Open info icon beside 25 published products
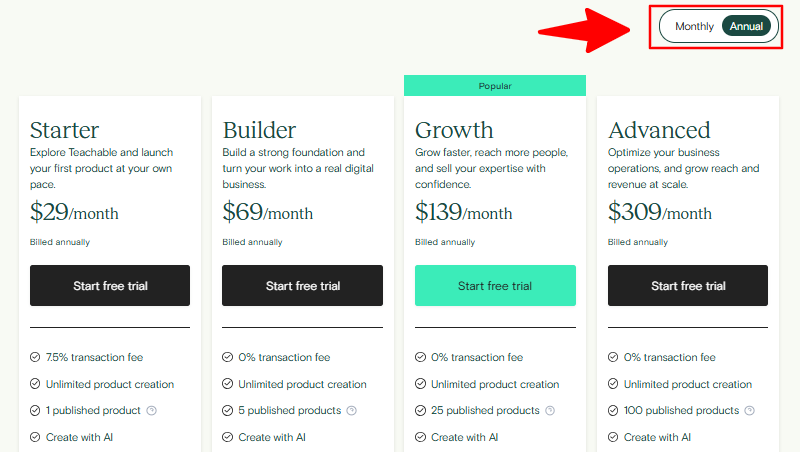Viewport: 800px width, 452px height. 550,411
